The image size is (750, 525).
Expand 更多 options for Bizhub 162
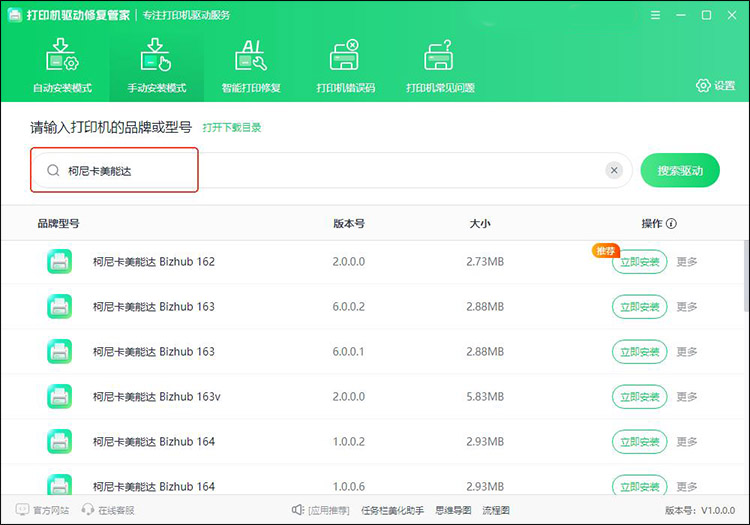point(687,262)
